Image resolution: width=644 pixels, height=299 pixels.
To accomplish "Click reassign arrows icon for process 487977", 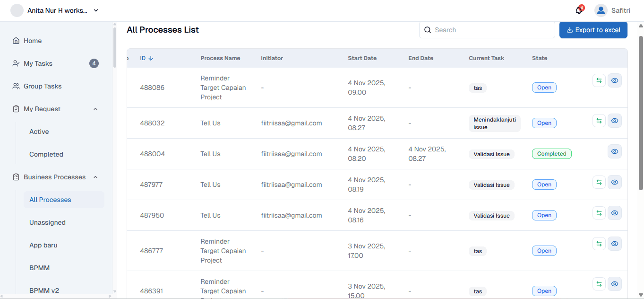I will click(x=599, y=182).
